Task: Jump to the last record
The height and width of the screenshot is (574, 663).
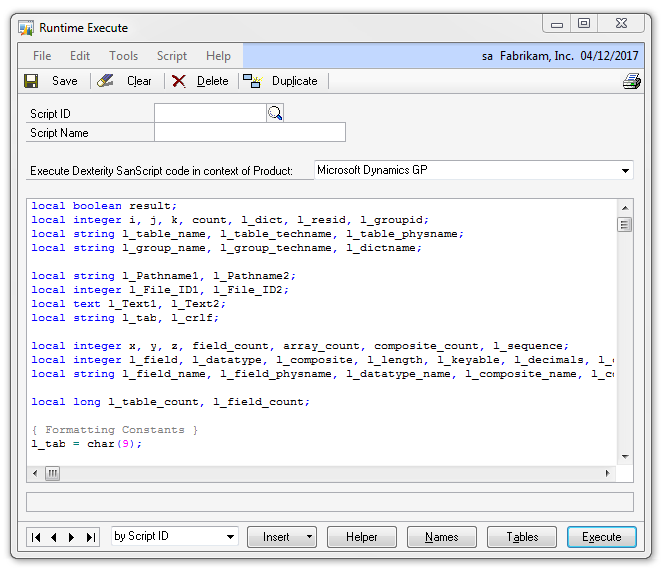Action: pos(91,537)
